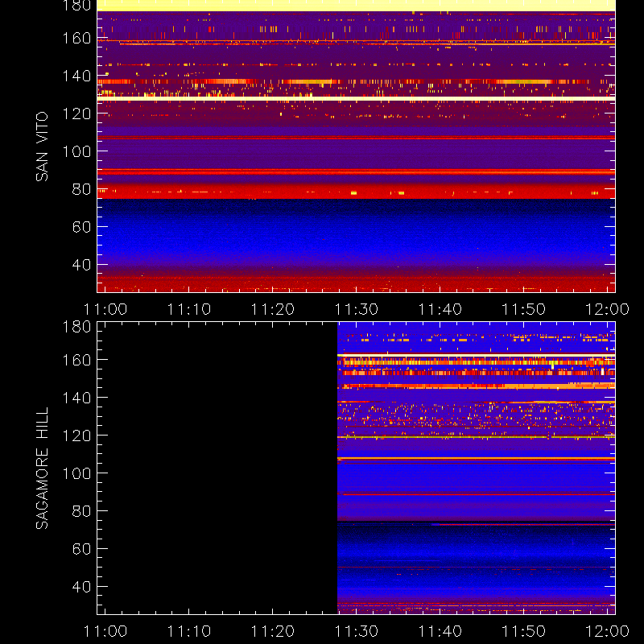
Task: Click 11:20 under the Sagamore Hill plot
Action: (x=273, y=631)
